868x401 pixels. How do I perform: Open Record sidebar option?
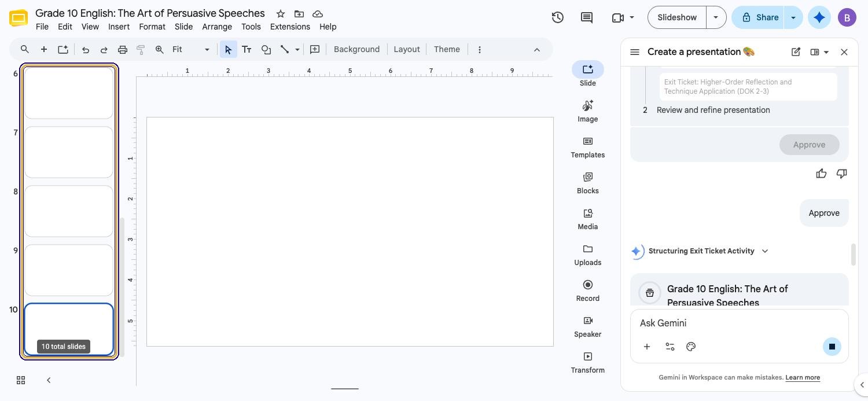click(x=588, y=290)
